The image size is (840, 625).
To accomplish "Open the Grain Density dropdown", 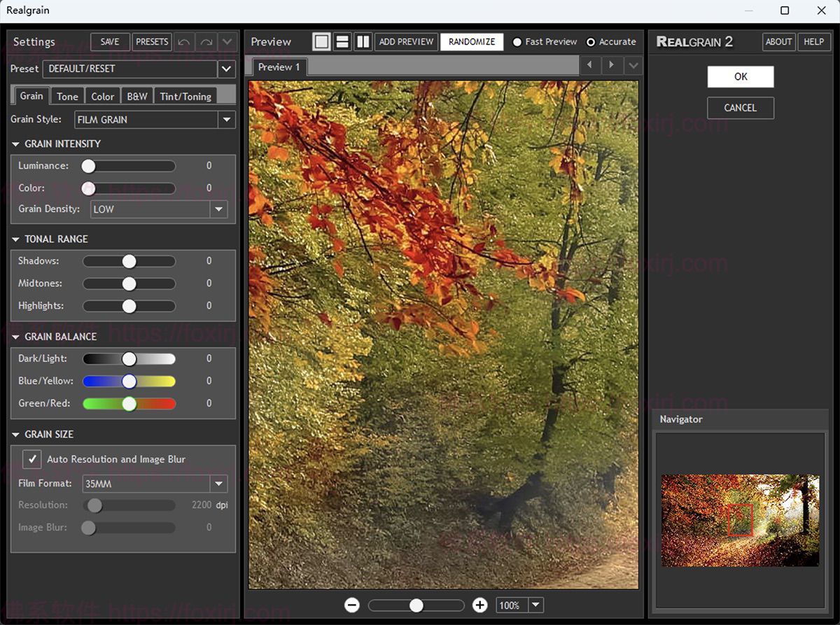I will click(218, 209).
